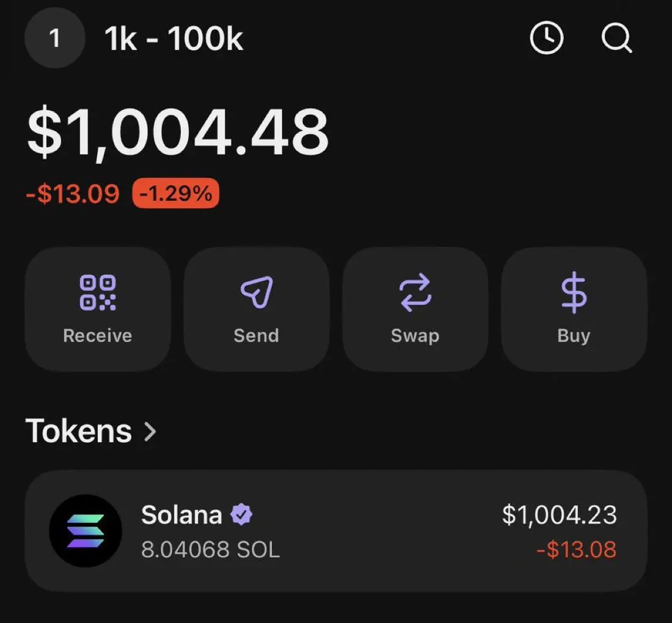Image resolution: width=672 pixels, height=623 pixels.
Task: Tap the QR code Receive icon
Action: (x=98, y=293)
